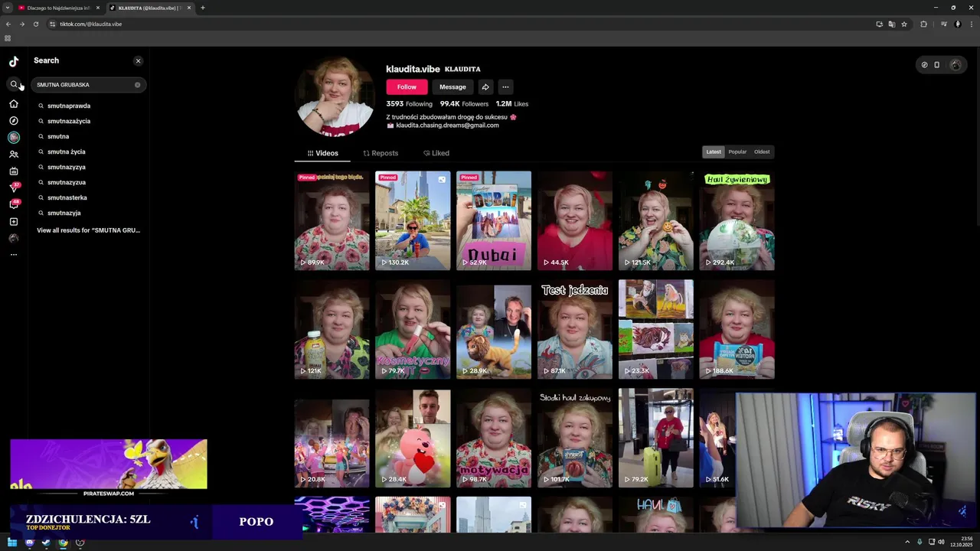
Task: Switch to the Reposts tab
Action: tap(381, 153)
